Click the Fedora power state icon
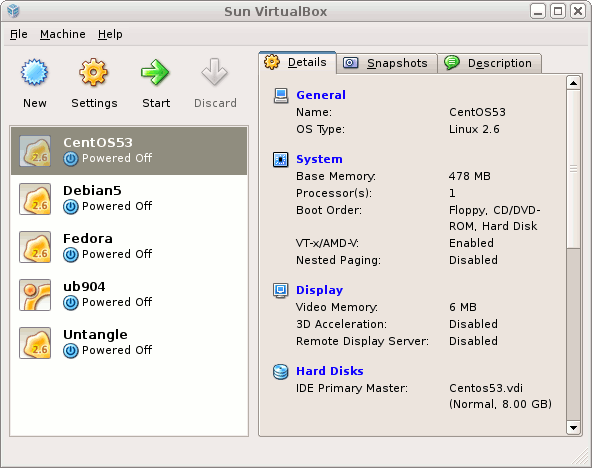The width and height of the screenshot is (592, 468). point(71,254)
